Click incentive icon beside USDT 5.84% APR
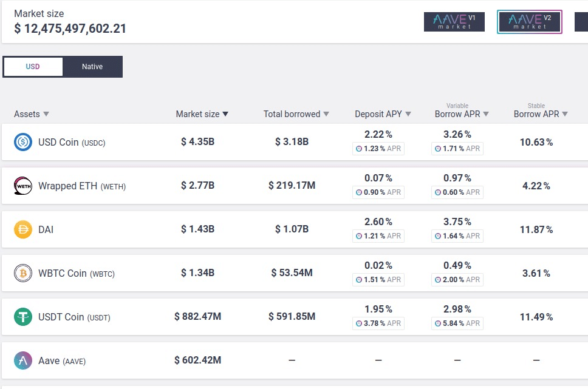Image resolution: width=588 pixels, height=389 pixels. coord(437,323)
